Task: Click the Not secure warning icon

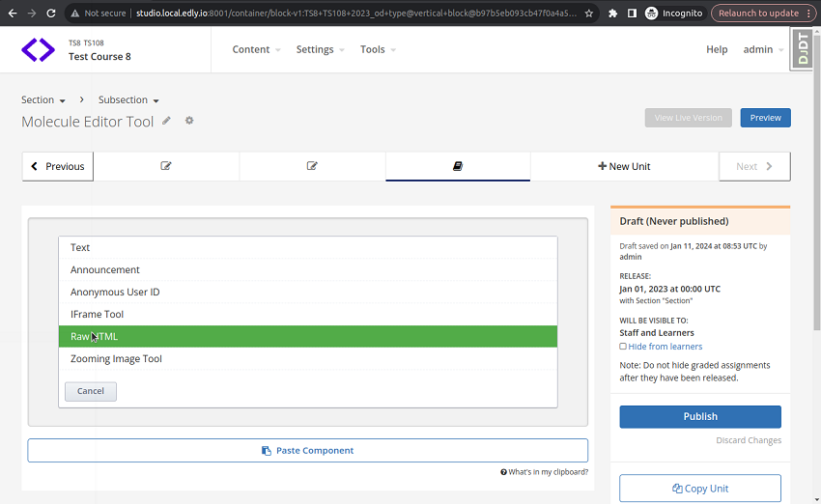Action: (75, 14)
